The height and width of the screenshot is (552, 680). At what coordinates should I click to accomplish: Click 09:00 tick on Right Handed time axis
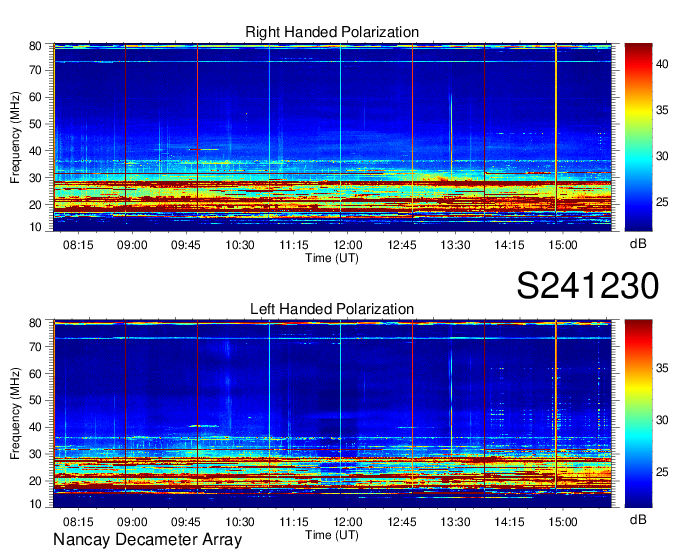click(x=132, y=245)
